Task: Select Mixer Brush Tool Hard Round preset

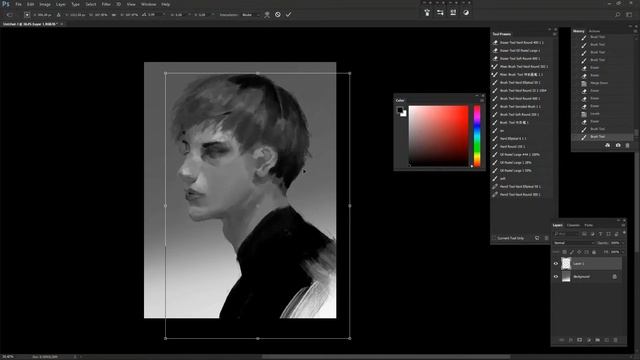Action: point(521,67)
